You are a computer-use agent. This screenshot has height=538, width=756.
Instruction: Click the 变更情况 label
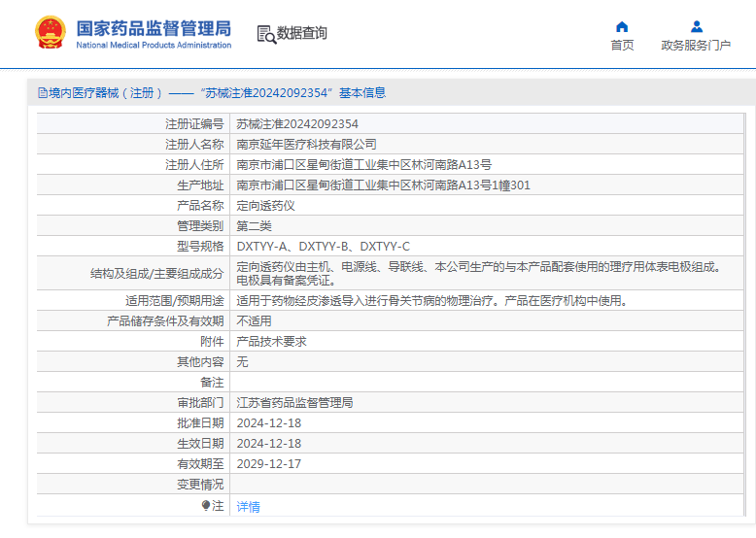200,484
